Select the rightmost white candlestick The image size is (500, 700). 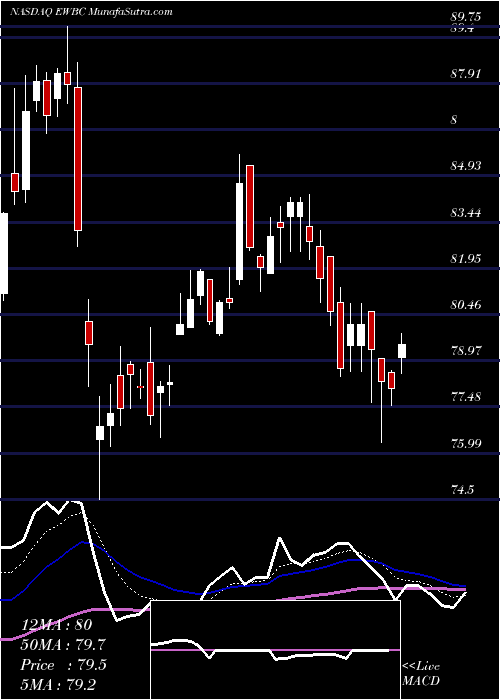pyautogui.click(x=402, y=351)
